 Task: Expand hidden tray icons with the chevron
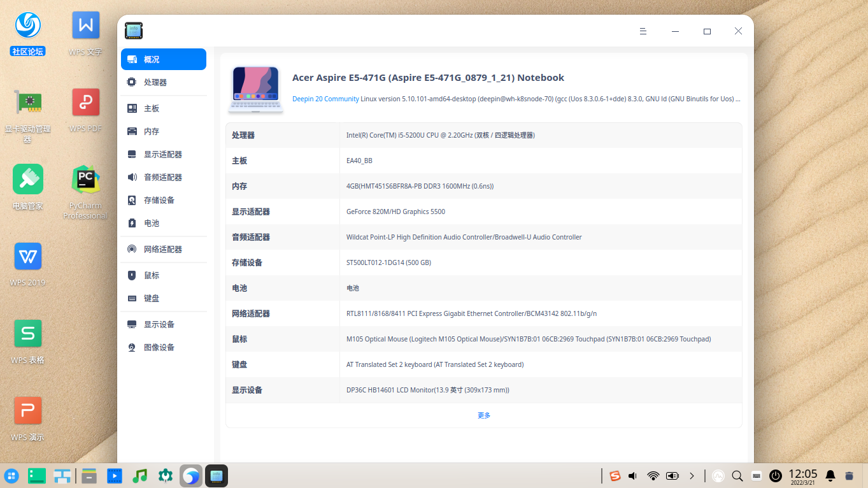(692, 475)
